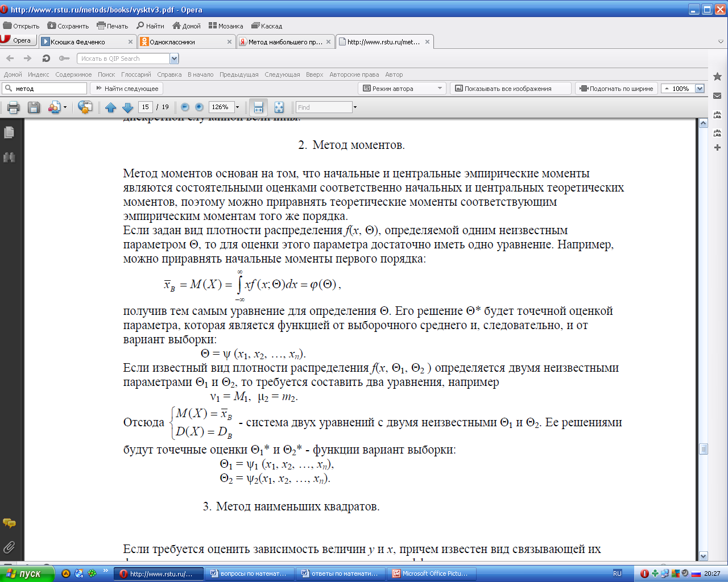The image size is (728, 582).
Task: Open the bookmarks star panel in Opera sidebar
Action: [717, 76]
